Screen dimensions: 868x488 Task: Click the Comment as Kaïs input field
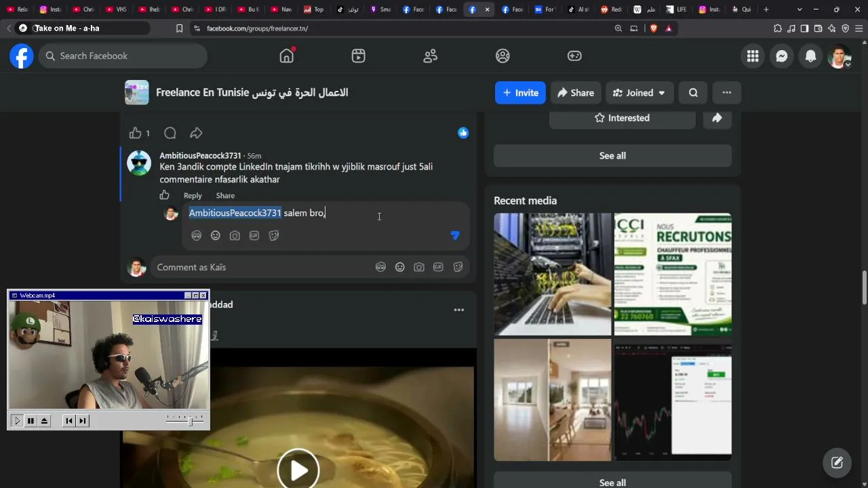click(x=263, y=267)
